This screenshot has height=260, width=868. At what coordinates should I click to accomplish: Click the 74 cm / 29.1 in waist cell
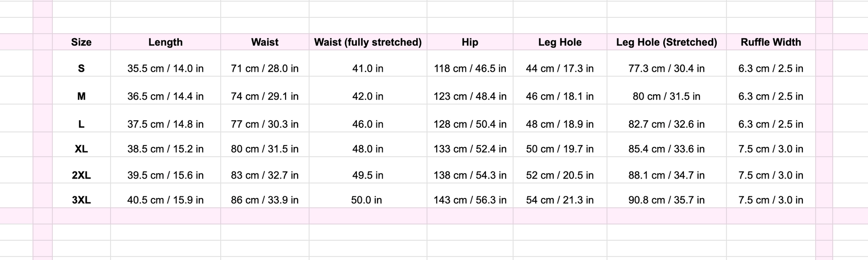click(x=265, y=96)
